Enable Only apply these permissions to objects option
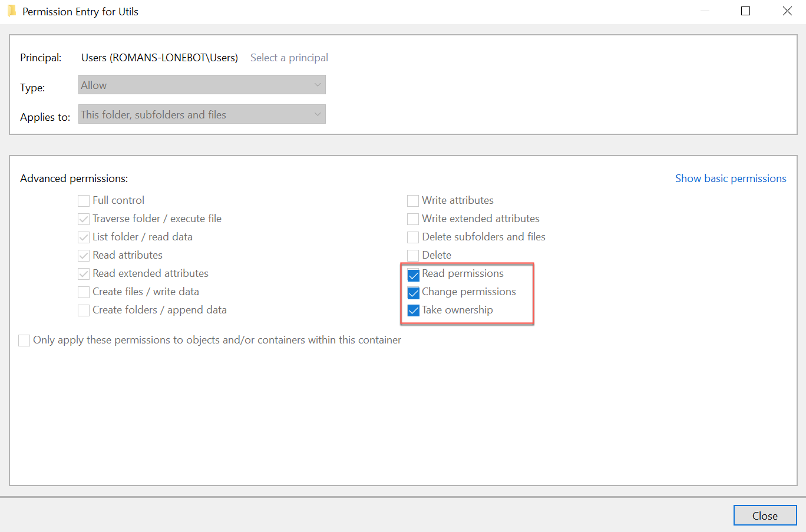Image resolution: width=806 pixels, height=532 pixels. point(24,341)
